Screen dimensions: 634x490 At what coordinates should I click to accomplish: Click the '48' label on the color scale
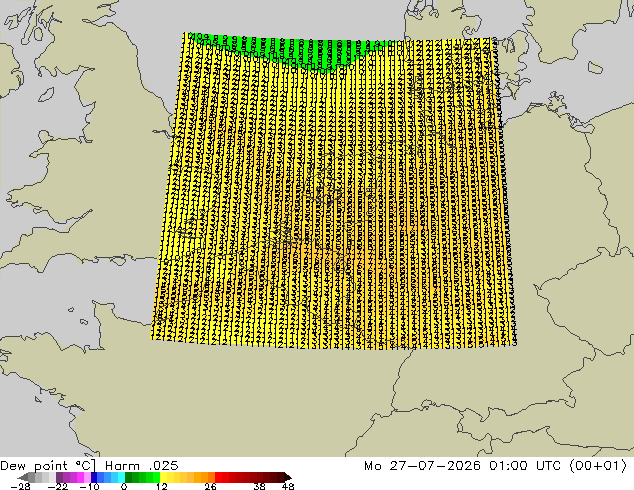[288, 486]
